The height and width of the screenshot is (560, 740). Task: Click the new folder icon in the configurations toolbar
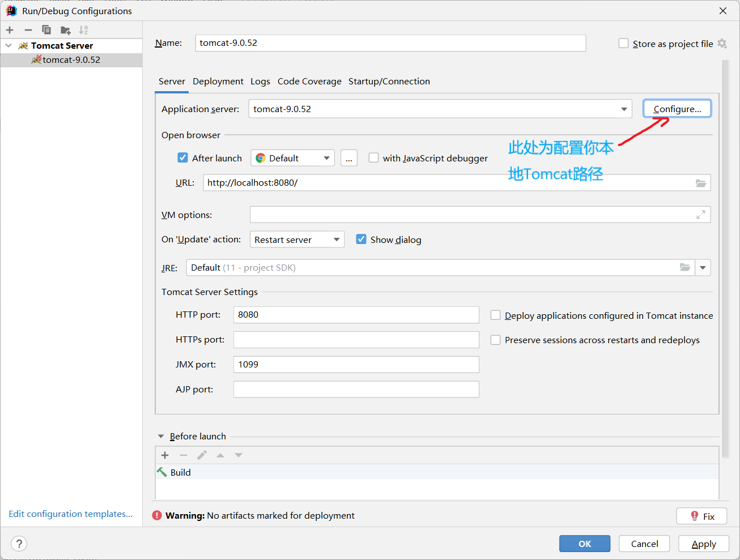pyautogui.click(x=66, y=30)
